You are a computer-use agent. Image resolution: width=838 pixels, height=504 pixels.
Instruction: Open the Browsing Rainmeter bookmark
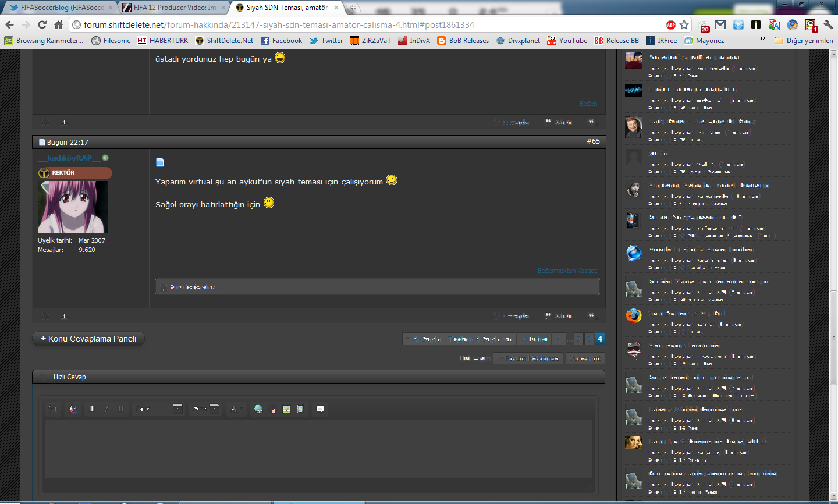(44, 41)
